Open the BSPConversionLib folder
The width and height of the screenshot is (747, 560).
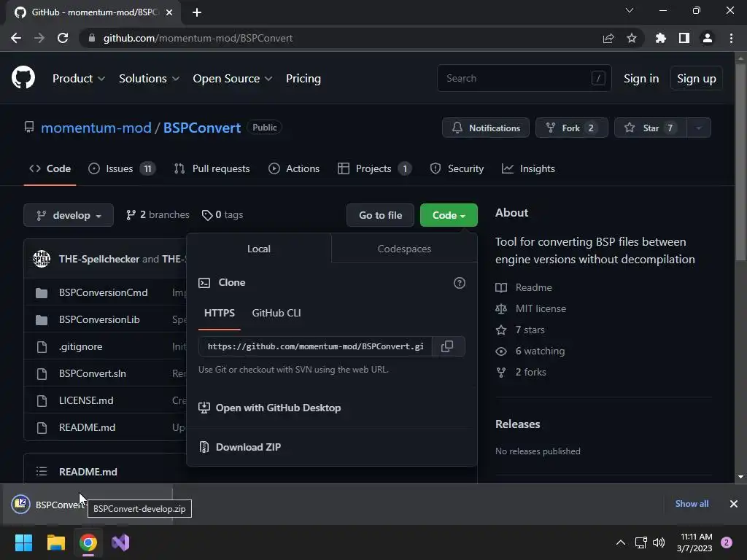coord(99,319)
